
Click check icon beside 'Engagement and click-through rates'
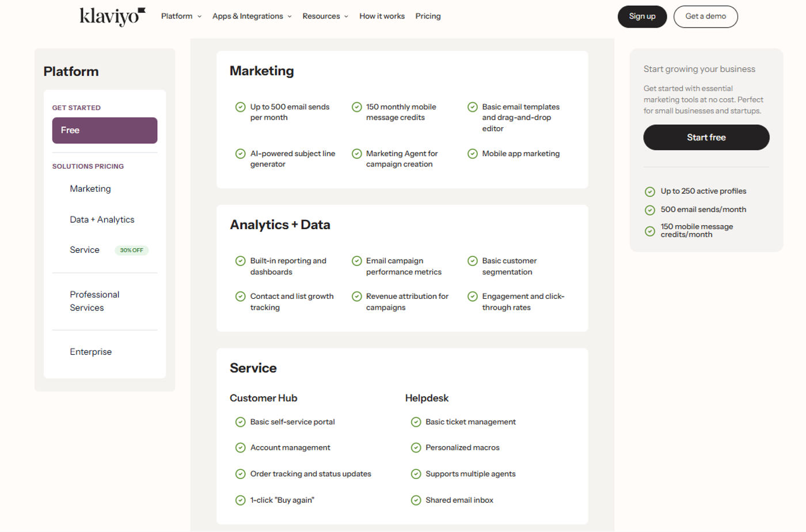point(473,297)
